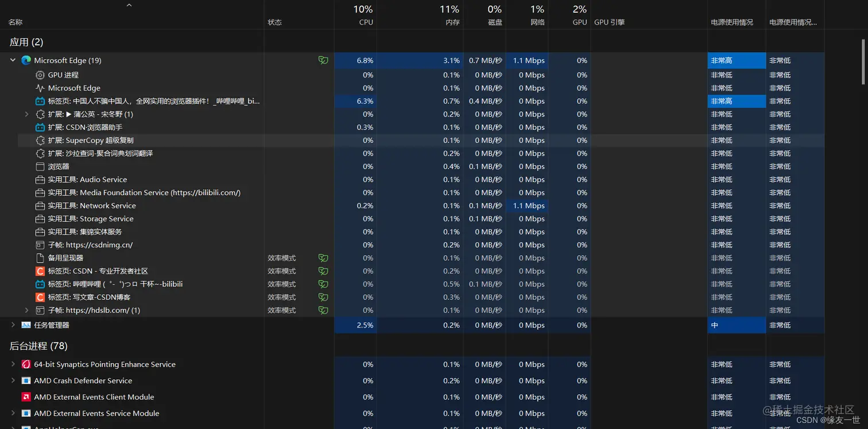
Task: Click briefcase icon of Audio Service
Action: (40, 180)
